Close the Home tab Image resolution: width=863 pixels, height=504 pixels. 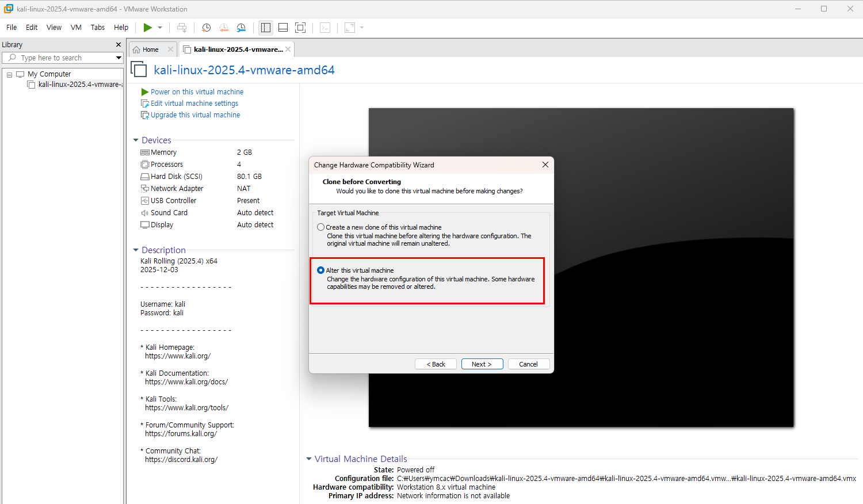point(170,49)
